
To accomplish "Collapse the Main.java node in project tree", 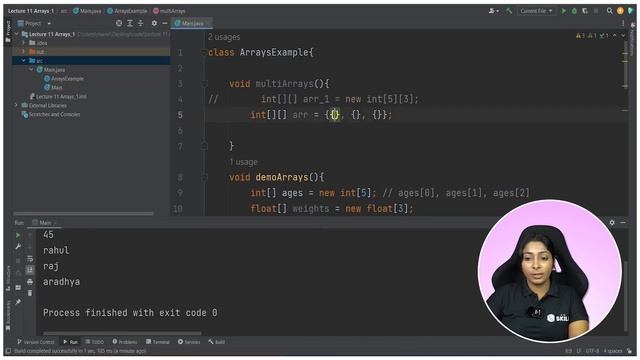I will (x=31, y=69).
